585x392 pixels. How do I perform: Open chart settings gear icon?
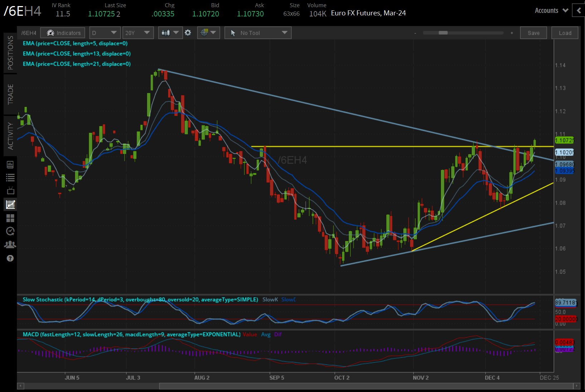(188, 33)
